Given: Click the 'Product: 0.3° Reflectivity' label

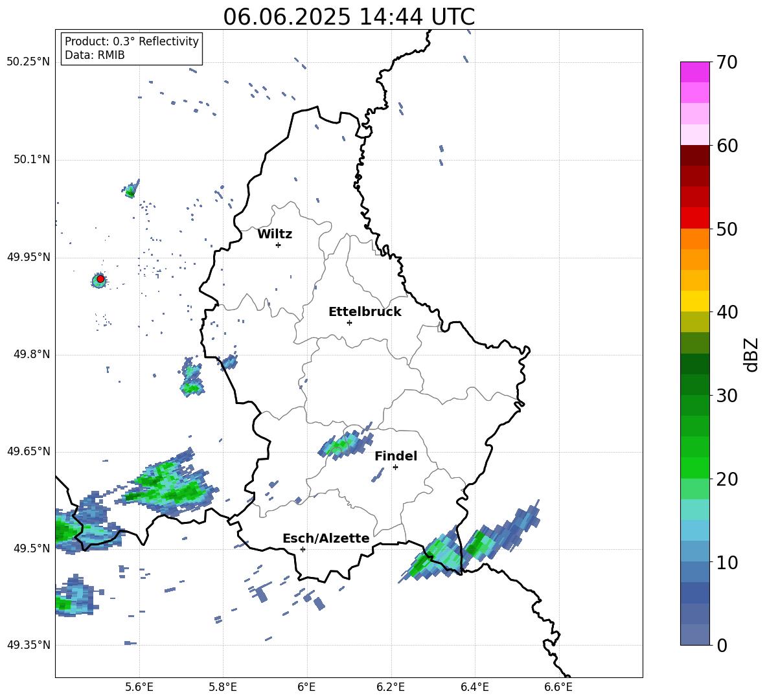Looking at the screenshot, I should point(132,41).
